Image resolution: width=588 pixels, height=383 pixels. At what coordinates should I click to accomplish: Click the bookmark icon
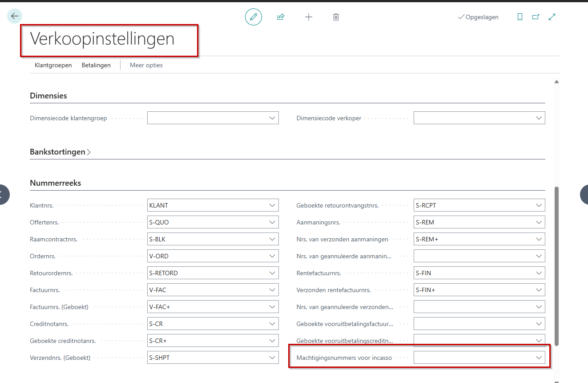[520, 17]
